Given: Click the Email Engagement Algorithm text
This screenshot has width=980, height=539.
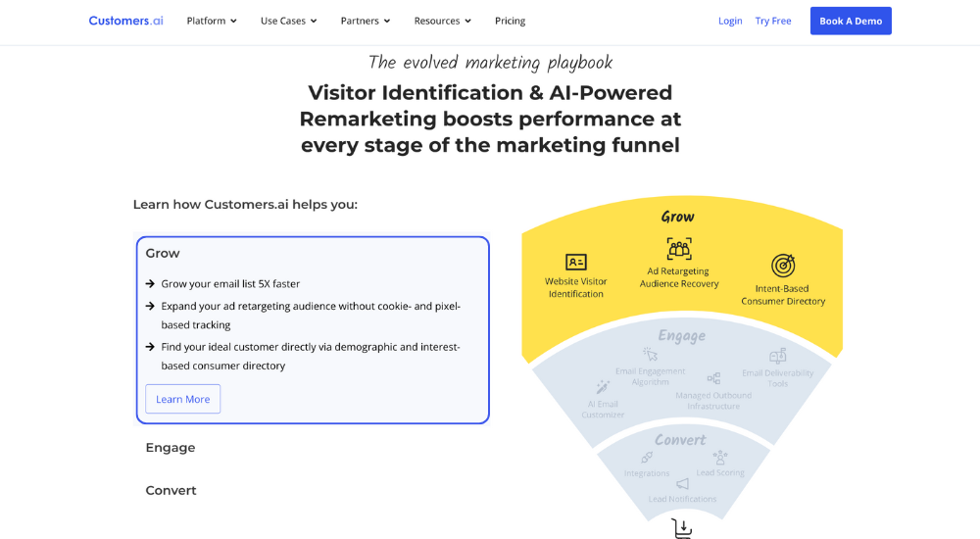Looking at the screenshot, I should (x=650, y=376).
